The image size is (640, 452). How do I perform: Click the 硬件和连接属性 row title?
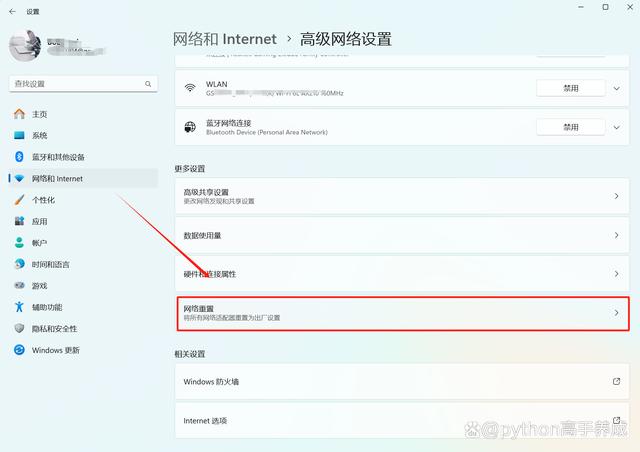210,274
